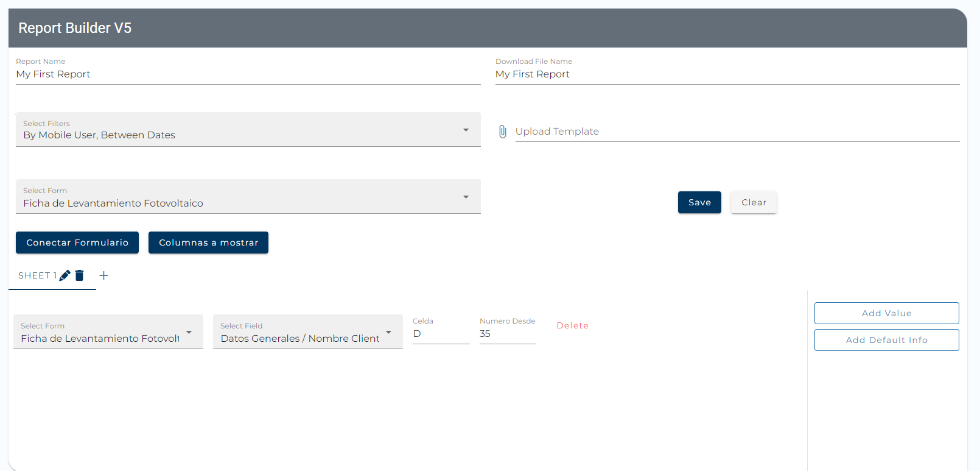Click the pencil icon to rename Sheet 1

coord(65,275)
